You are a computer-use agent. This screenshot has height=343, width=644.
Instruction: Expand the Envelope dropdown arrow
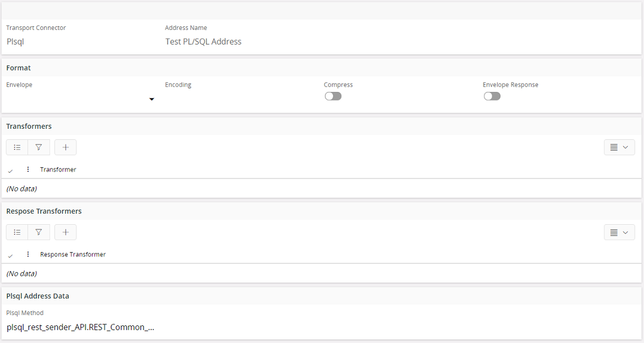click(152, 100)
